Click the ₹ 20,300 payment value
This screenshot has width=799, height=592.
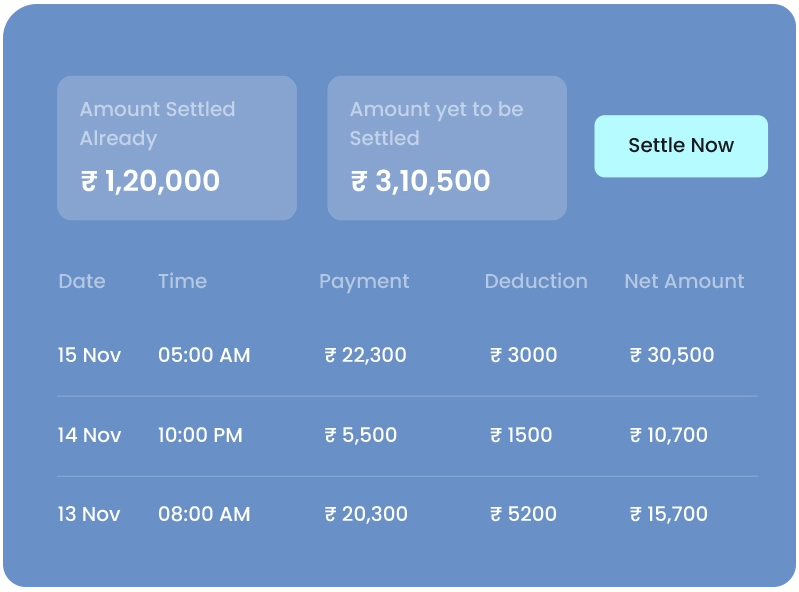pyautogui.click(x=365, y=514)
